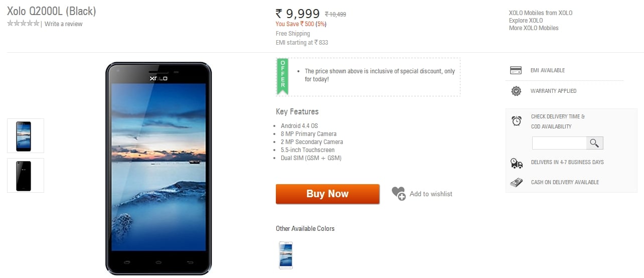Viewport: 644px width, 278px height.
Task: Open the More XOLO Mobiles link
Action: pyautogui.click(x=534, y=28)
